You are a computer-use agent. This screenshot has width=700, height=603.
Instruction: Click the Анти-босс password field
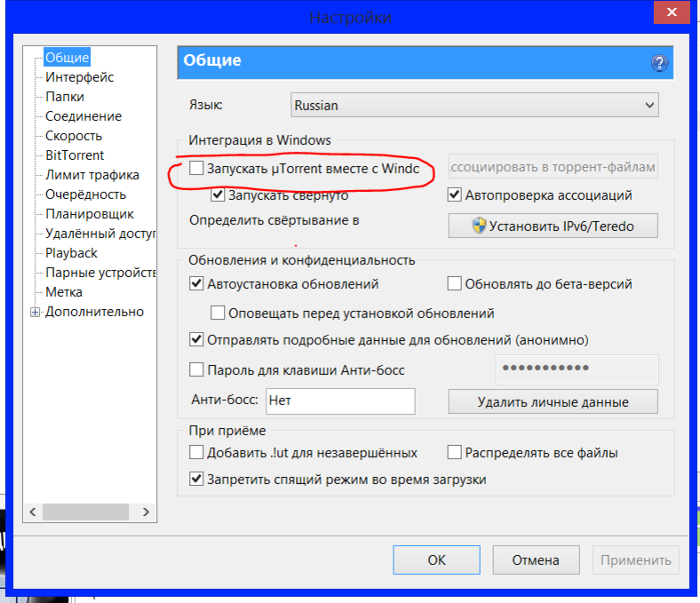(577, 369)
